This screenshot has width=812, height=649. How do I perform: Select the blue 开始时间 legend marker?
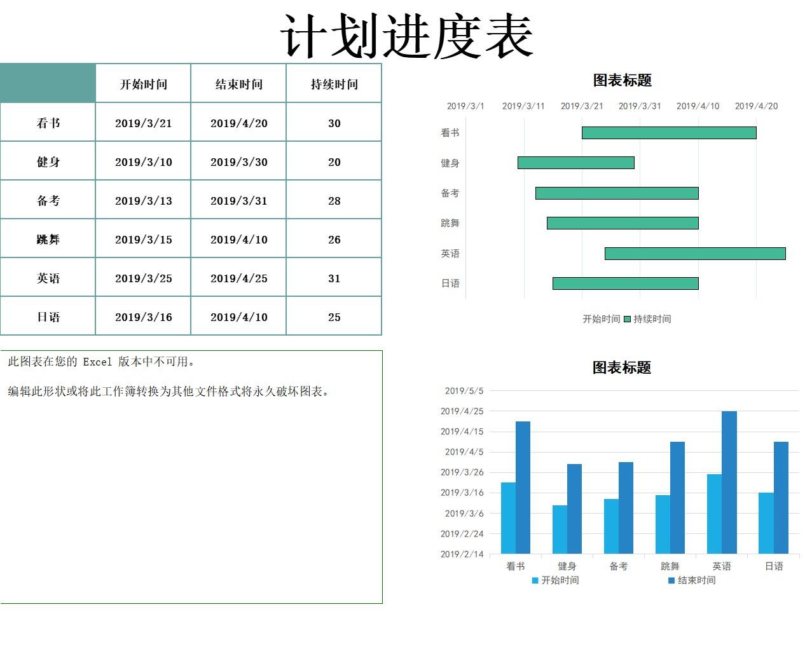point(534,580)
